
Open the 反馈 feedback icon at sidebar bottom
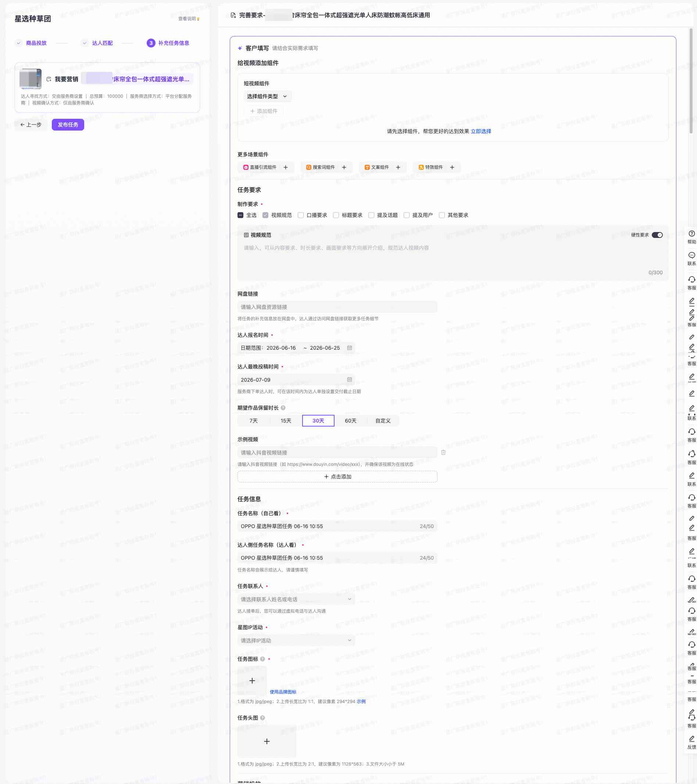tap(691, 738)
